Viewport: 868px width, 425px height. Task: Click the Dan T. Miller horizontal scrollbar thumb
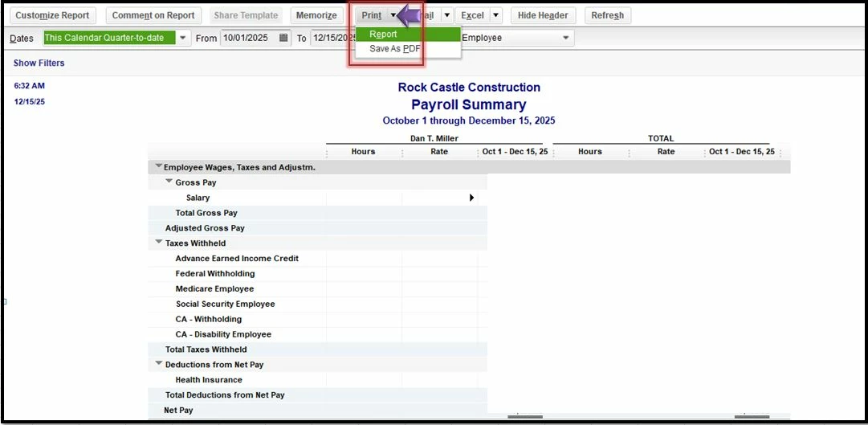tap(525, 417)
